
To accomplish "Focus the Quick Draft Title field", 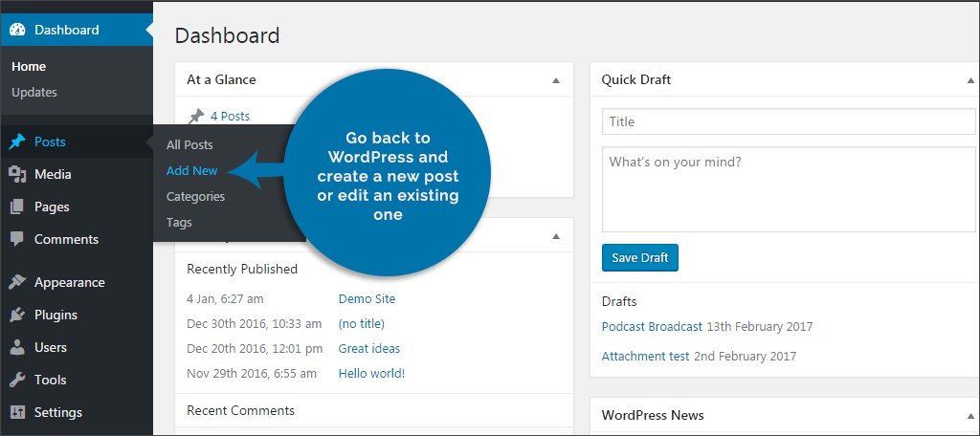I will coord(789,121).
